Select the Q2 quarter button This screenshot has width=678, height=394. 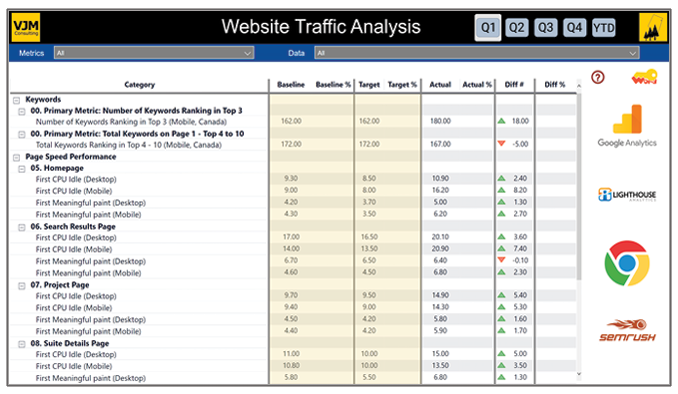click(517, 28)
